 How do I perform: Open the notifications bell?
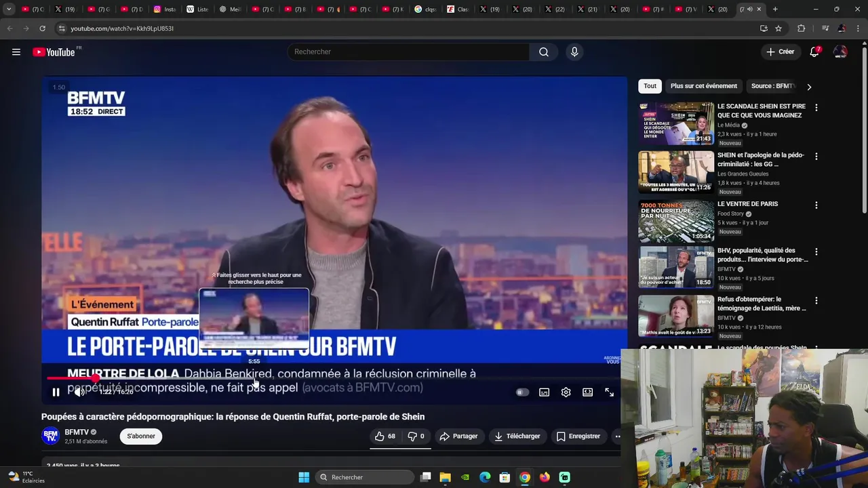point(814,52)
